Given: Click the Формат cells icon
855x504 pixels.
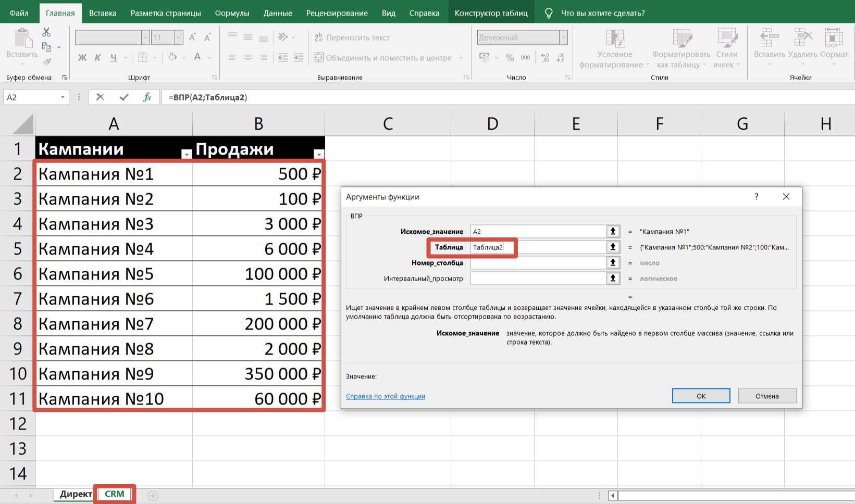Looking at the screenshot, I should 834,39.
